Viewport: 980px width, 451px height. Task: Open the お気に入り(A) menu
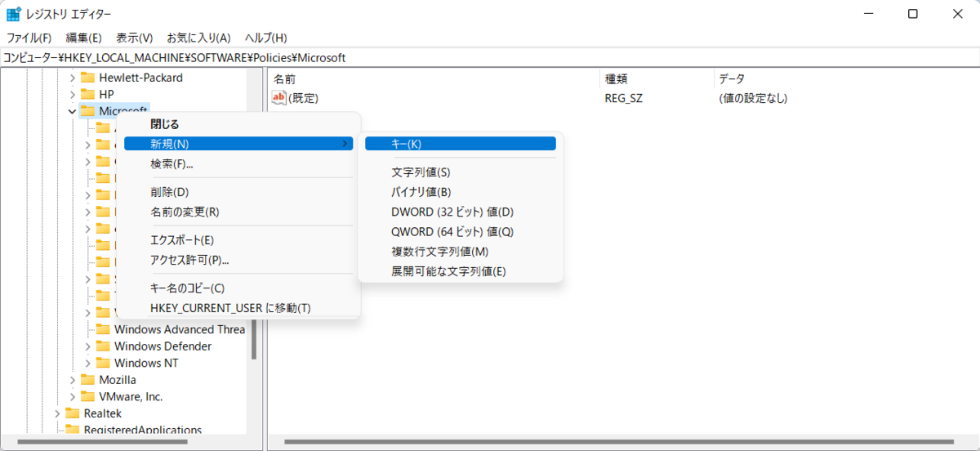199,38
